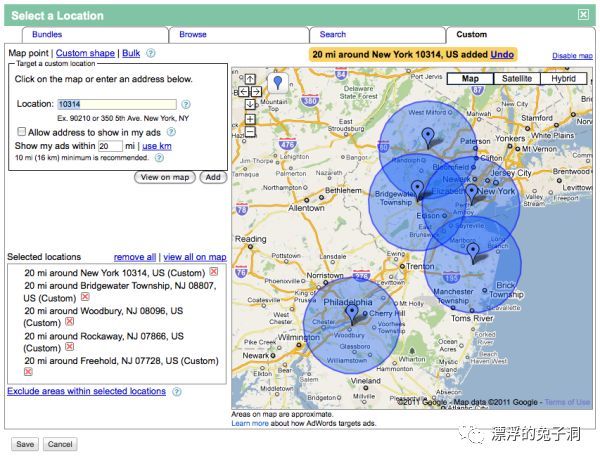Open Exclude areas within selected locations
Screen dimensions: 600x461
(x=86, y=391)
